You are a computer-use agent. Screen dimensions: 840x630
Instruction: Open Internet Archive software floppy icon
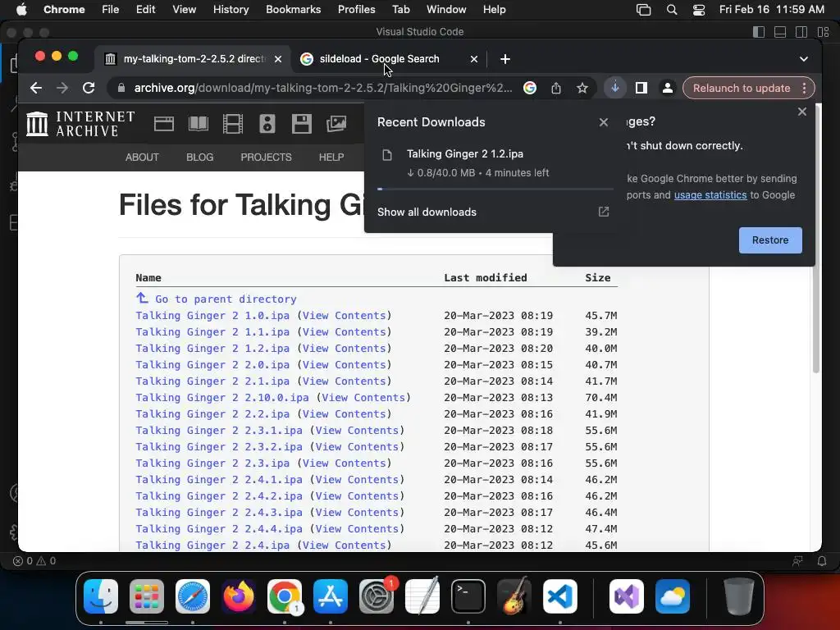[x=302, y=124]
